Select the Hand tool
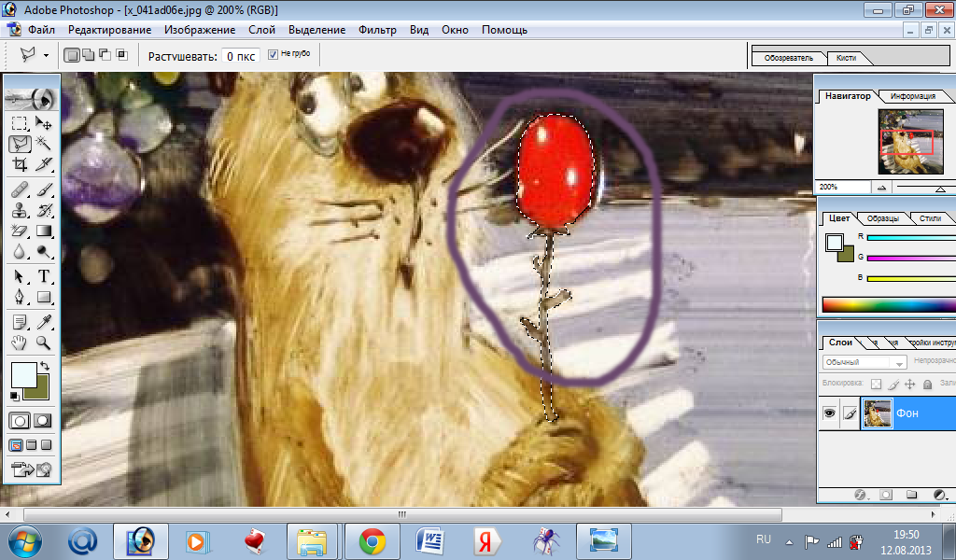This screenshot has width=956, height=560. 20,343
